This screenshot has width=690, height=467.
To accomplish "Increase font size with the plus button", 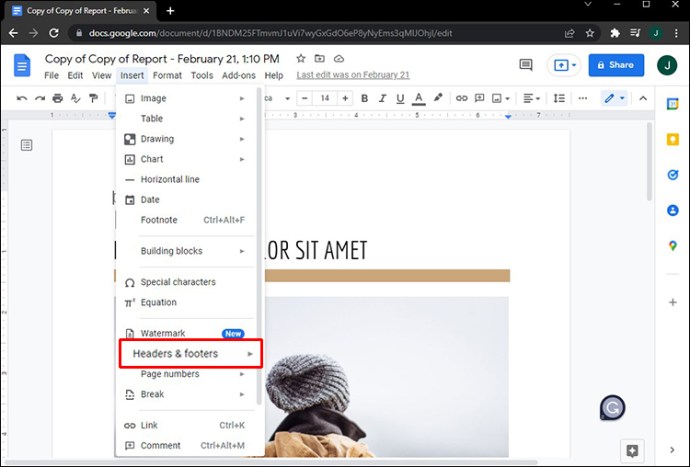I will (345, 98).
